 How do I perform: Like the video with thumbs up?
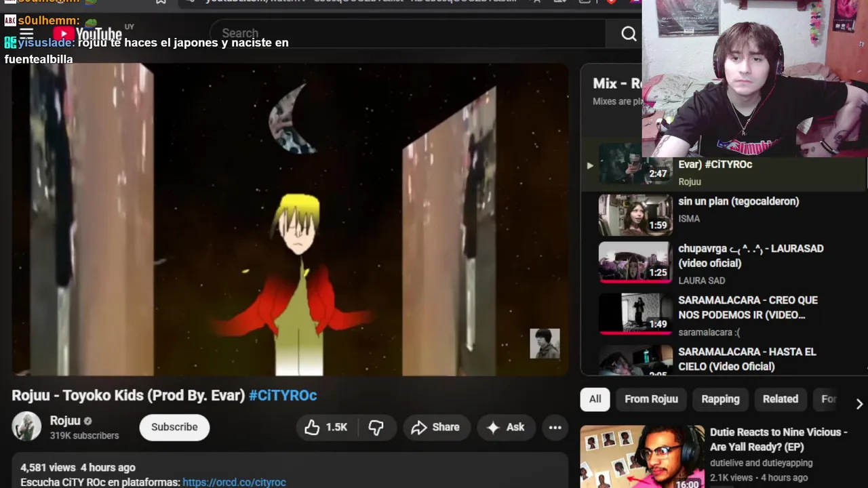point(326,427)
